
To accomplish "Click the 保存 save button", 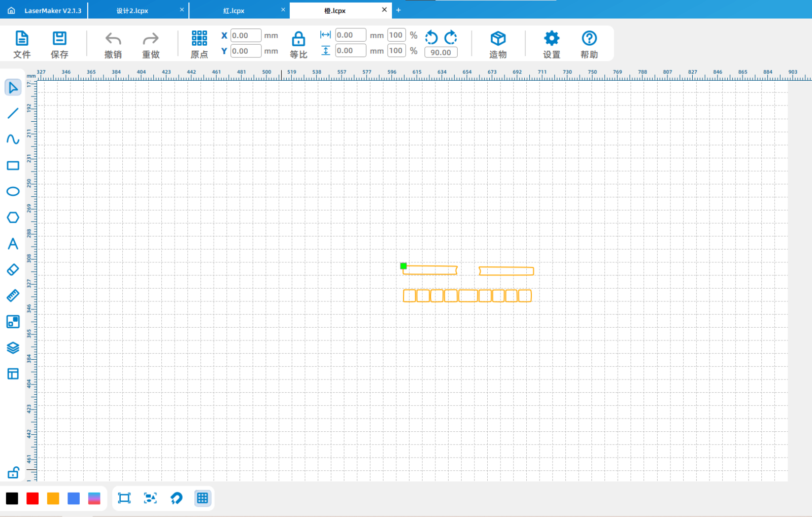I will click(59, 44).
